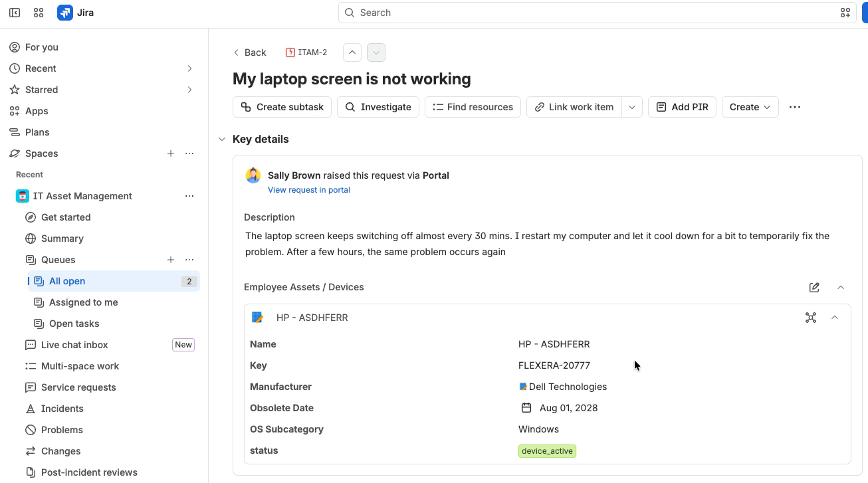
Task: Click the device_active status label
Action: (x=547, y=451)
